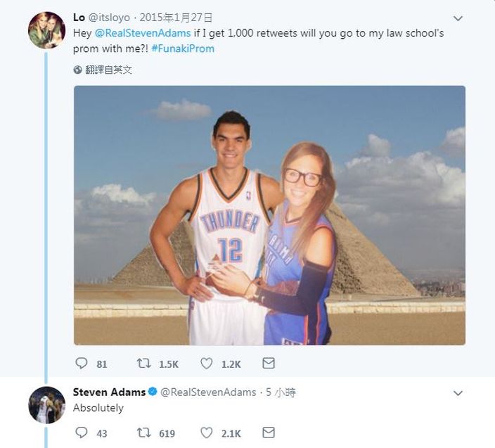This screenshot has width=495, height=448.
Task: Send Lo's tweet via direct message envelope
Action: coord(269,363)
